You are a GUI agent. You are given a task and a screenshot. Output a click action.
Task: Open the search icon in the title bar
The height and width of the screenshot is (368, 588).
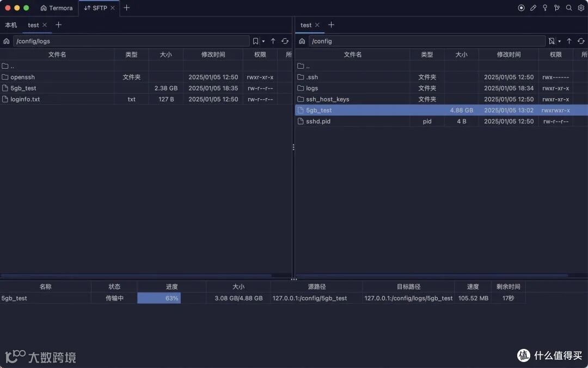[x=569, y=8]
